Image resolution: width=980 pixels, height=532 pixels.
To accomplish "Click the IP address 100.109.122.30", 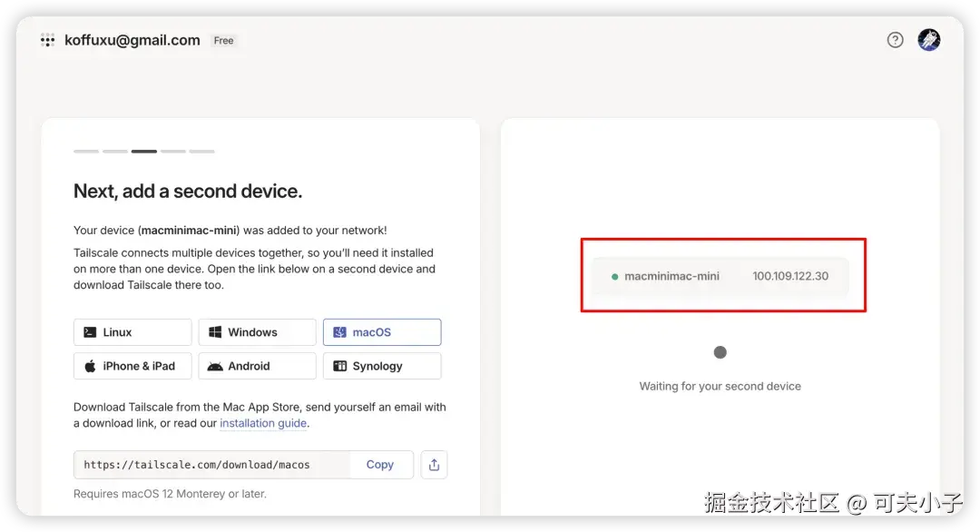I will 790,276.
